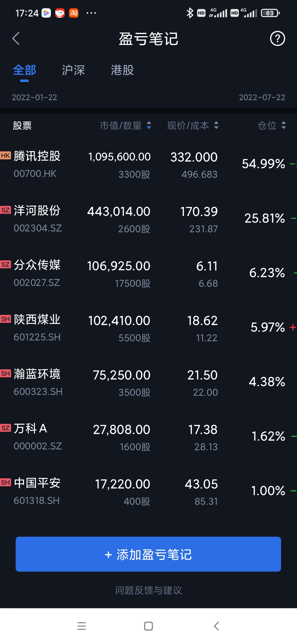Open 问题反馈与建议 link

click(148, 590)
